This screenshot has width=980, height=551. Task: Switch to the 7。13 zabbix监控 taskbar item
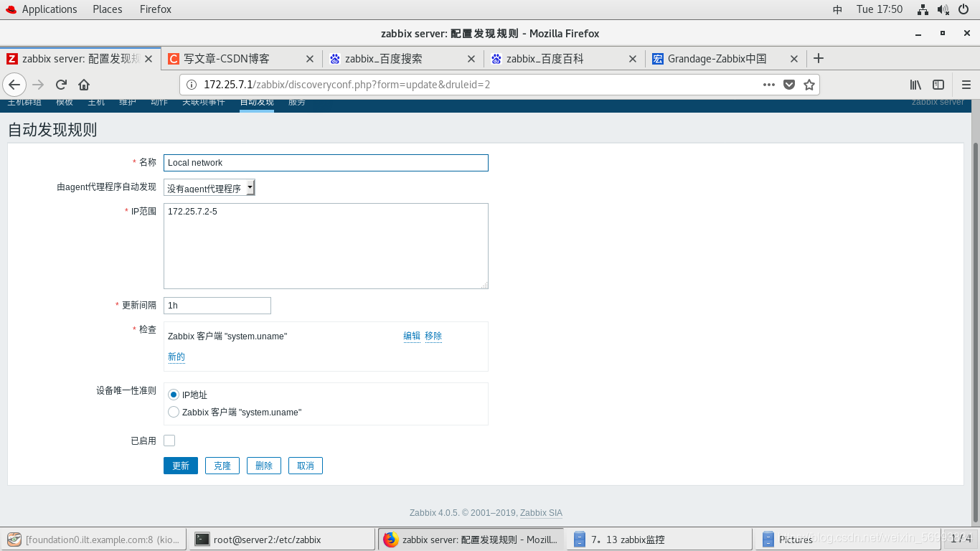(x=659, y=539)
